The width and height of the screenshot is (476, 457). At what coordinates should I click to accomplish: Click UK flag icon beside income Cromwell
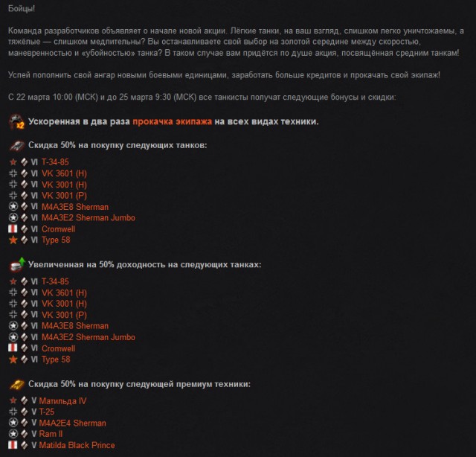coord(13,348)
